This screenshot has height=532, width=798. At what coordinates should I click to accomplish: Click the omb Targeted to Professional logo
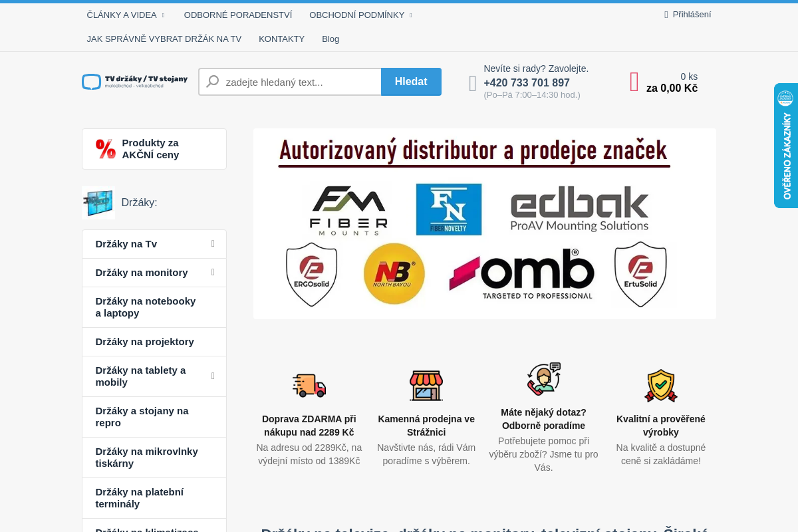pyautogui.click(x=522, y=274)
